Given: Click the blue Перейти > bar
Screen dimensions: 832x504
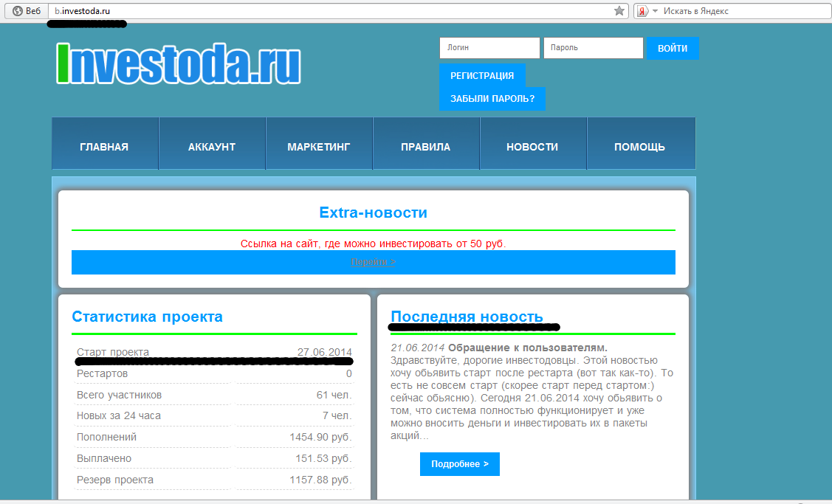Looking at the screenshot, I should 373,262.
